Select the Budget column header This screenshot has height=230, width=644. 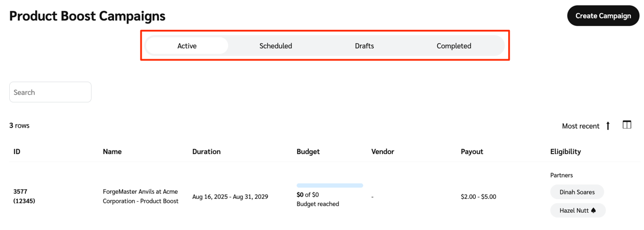point(308,152)
